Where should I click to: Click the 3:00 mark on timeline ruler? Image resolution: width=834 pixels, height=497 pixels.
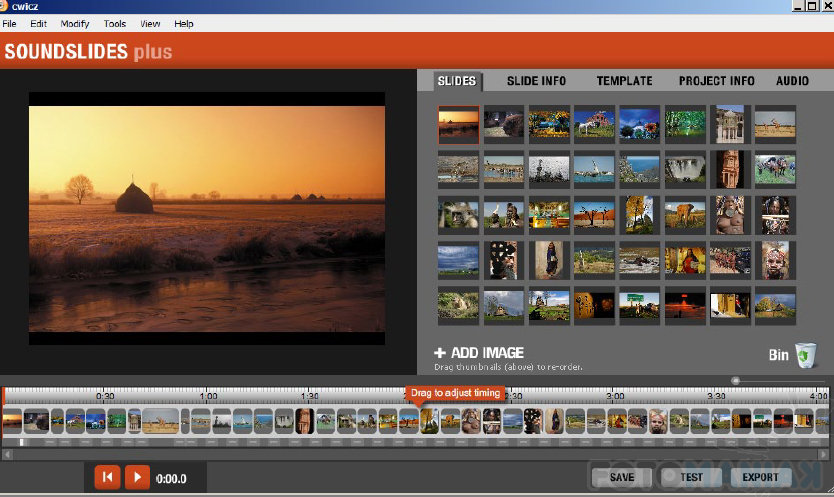click(615, 396)
